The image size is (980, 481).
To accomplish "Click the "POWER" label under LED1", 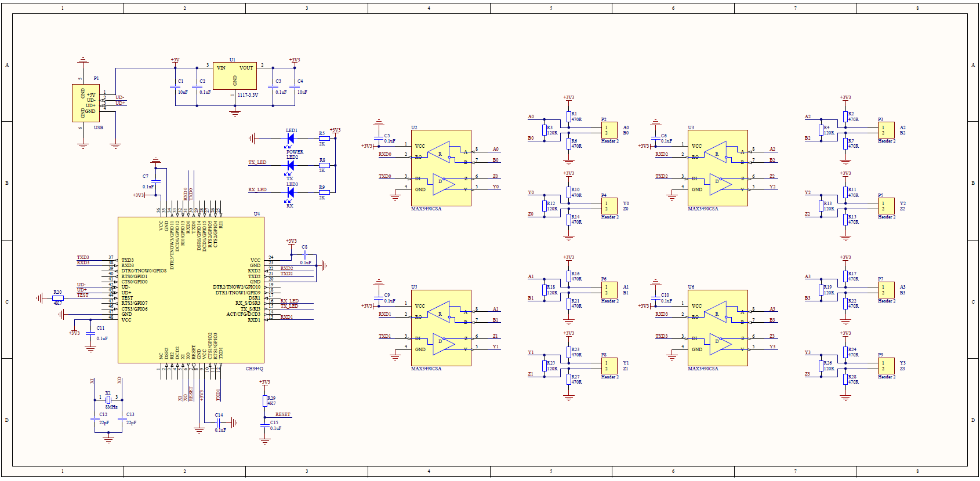I will click(x=295, y=152).
